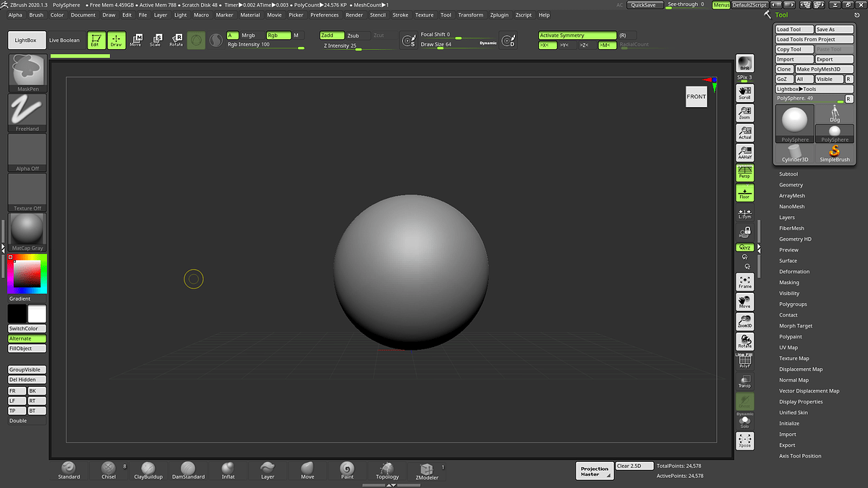Viewport: 868px width, 488px height.
Task: Click the Scroll canvas navigation icon
Action: click(x=744, y=93)
